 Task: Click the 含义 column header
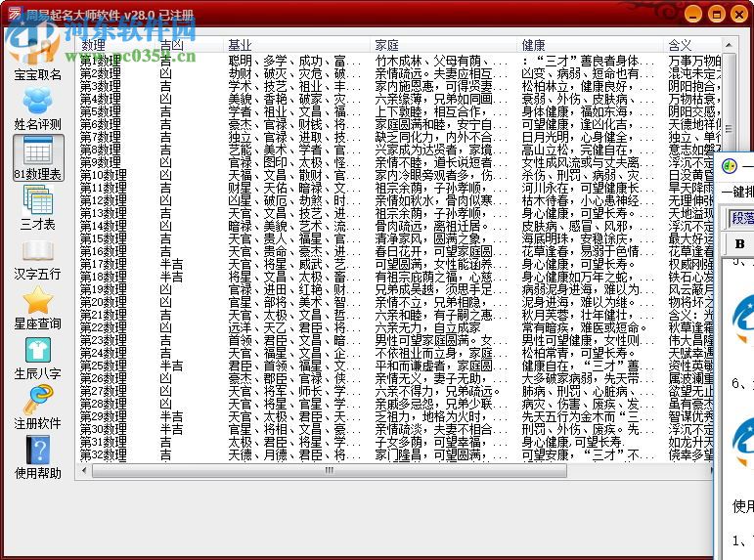pyautogui.click(x=693, y=45)
